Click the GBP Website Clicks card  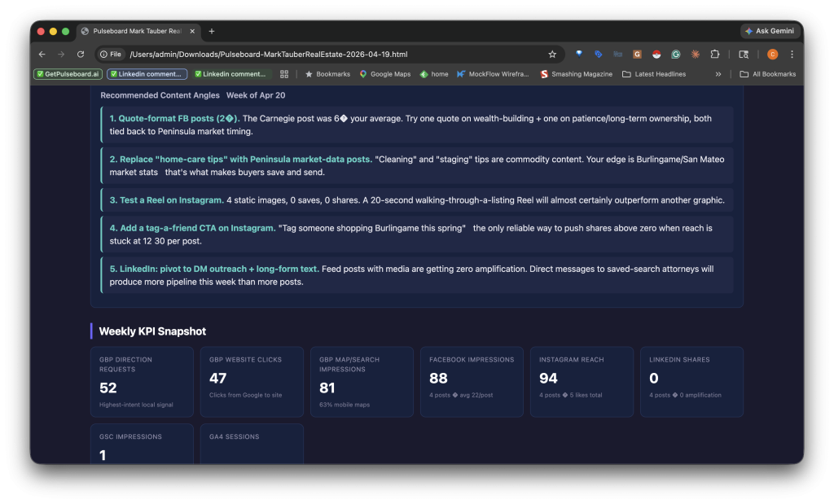click(x=252, y=382)
